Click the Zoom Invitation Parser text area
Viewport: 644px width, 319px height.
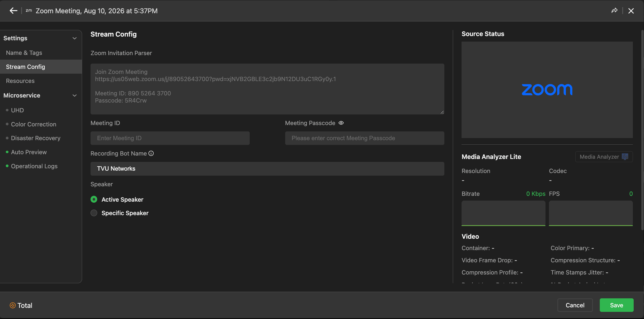coord(267,89)
